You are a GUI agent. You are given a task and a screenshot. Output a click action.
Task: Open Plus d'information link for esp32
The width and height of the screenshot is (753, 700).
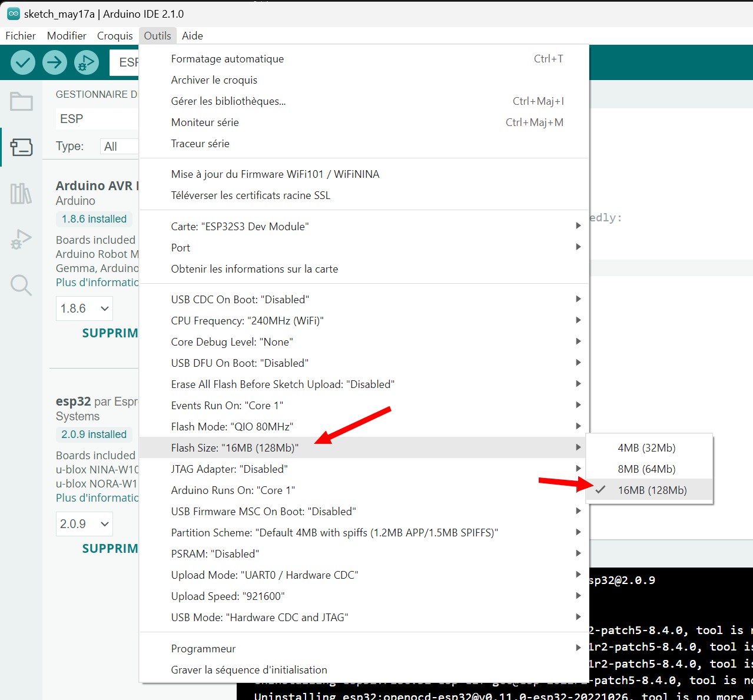coord(97,498)
